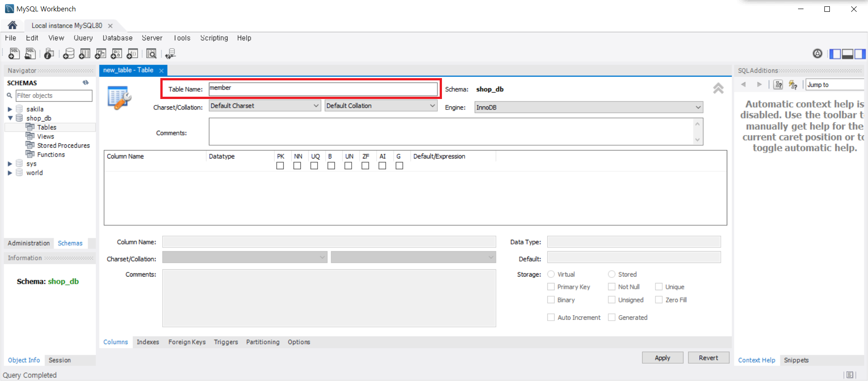Open a SQL script file

click(x=30, y=54)
